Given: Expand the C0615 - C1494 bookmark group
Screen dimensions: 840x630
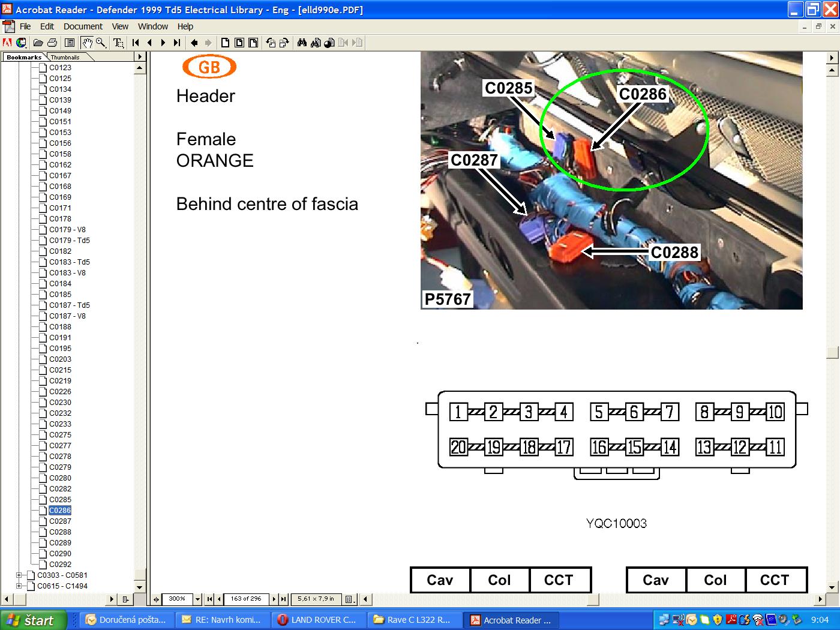Looking at the screenshot, I should (19, 586).
